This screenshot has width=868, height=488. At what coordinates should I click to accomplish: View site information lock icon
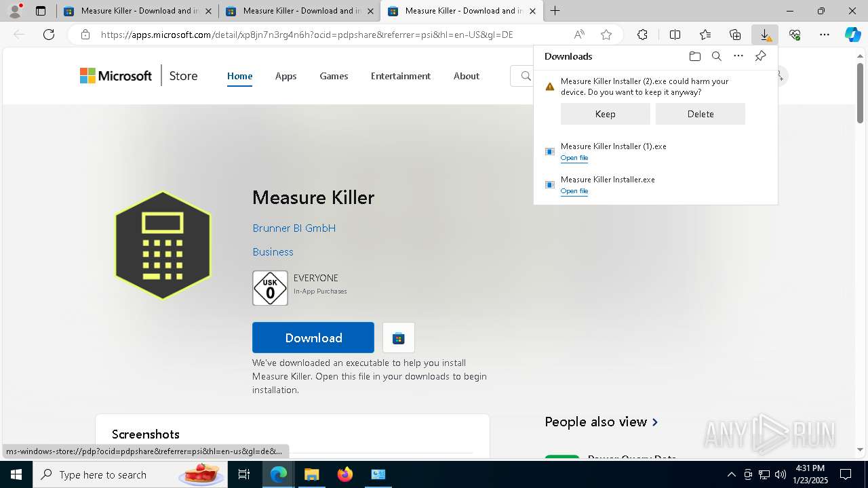pos(85,35)
